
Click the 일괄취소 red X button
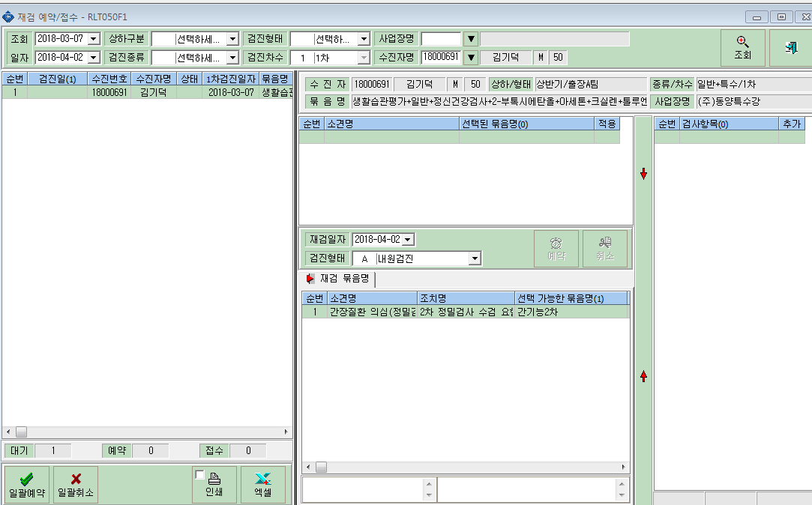(76, 484)
